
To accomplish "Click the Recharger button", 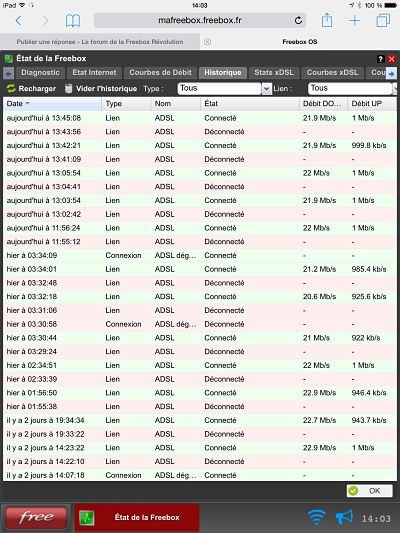I will 31,89.
